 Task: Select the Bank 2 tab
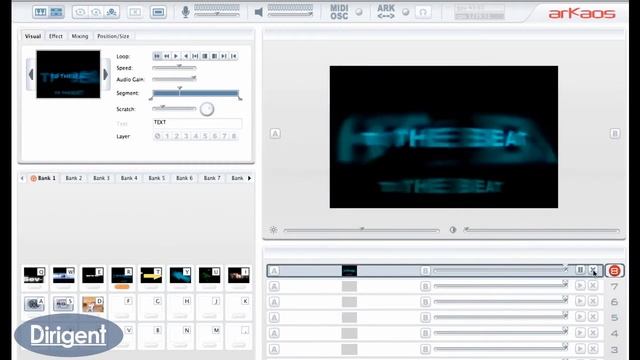click(x=74, y=178)
